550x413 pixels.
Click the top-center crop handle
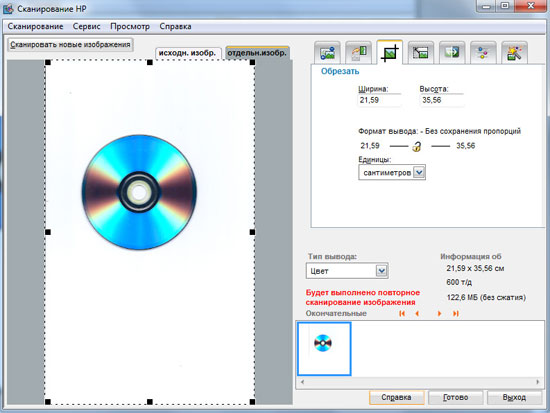click(150, 62)
